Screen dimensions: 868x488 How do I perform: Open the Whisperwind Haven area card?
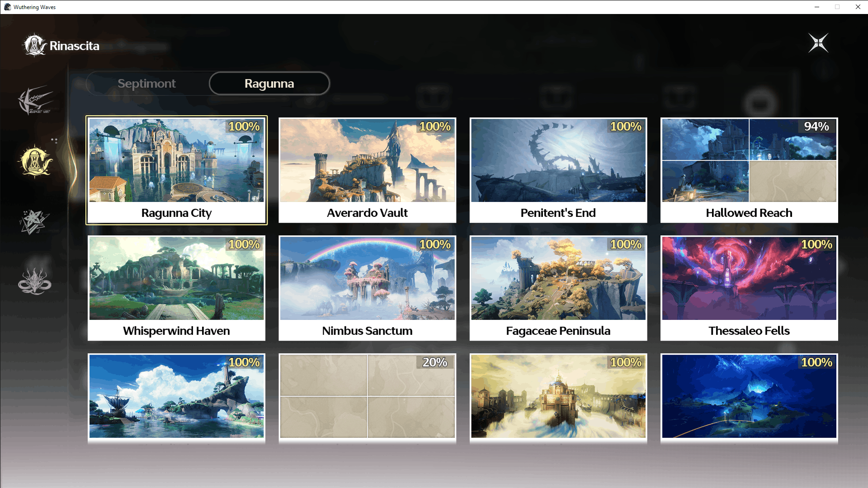pyautogui.click(x=177, y=288)
